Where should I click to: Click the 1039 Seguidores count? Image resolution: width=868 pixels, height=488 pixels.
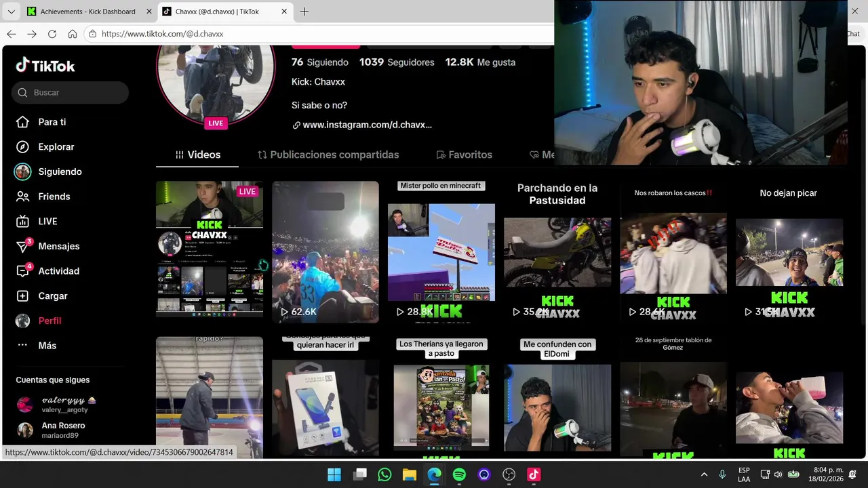pos(397,62)
